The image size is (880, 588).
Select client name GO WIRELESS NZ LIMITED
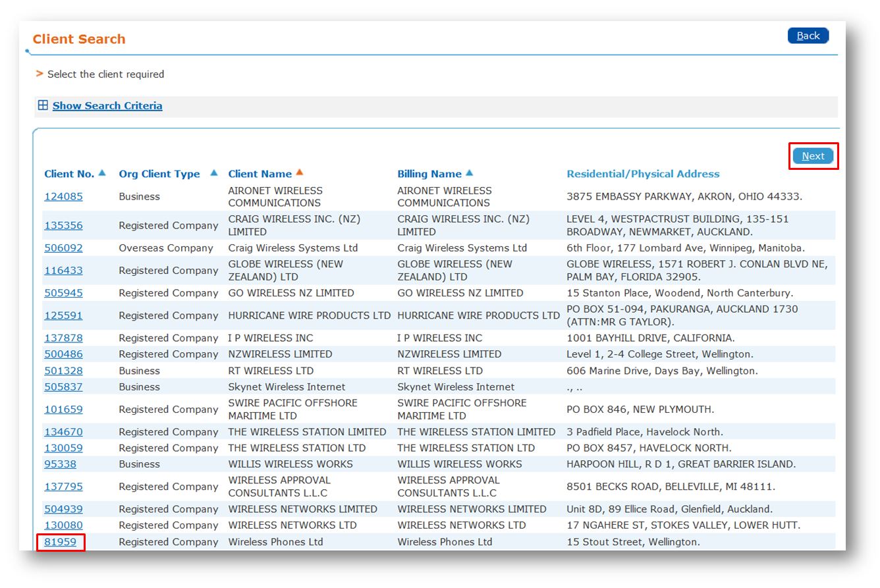(291, 292)
